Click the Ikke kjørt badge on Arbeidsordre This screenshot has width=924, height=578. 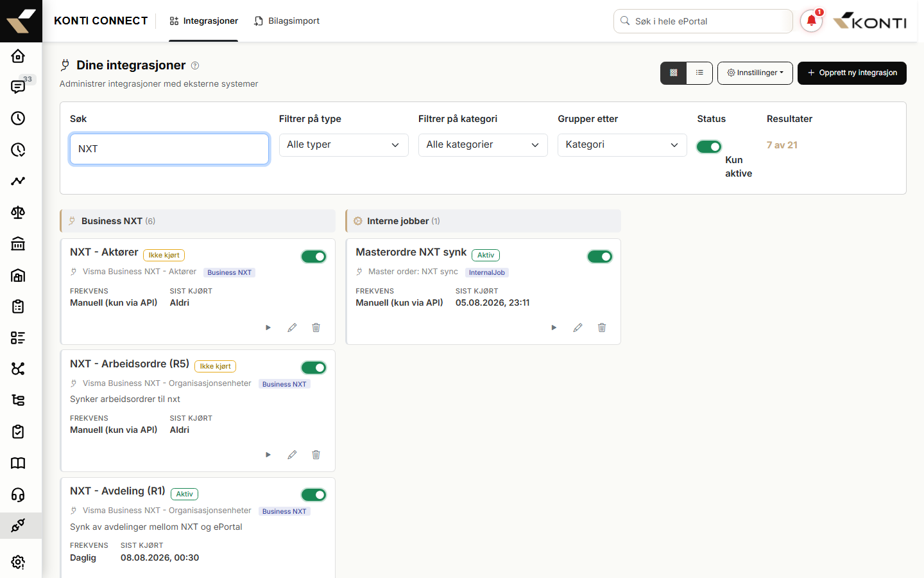[215, 367]
